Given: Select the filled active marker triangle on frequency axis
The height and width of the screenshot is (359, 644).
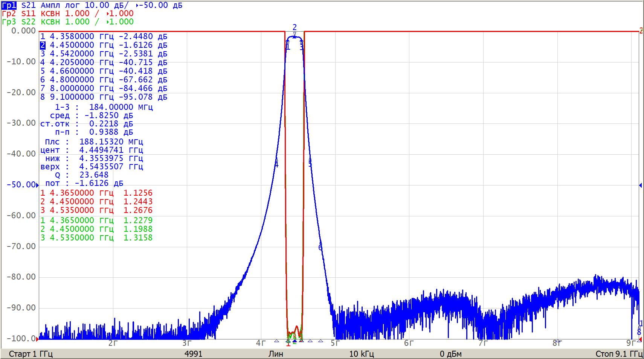Looking at the screenshot, I should (295, 341).
